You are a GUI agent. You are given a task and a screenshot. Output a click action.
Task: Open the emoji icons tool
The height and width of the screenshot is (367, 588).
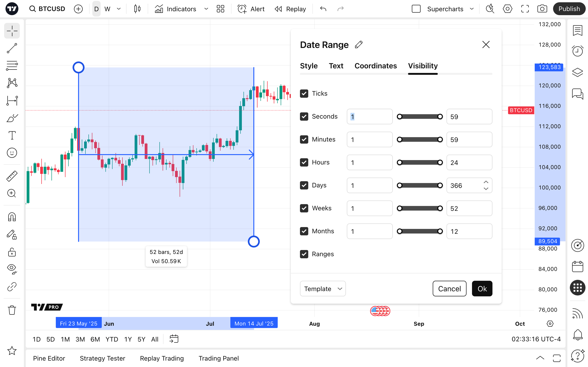coord(12,153)
